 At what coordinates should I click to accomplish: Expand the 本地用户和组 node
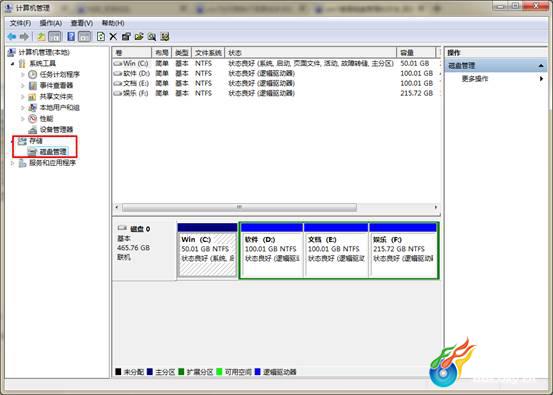pos(23,108)
